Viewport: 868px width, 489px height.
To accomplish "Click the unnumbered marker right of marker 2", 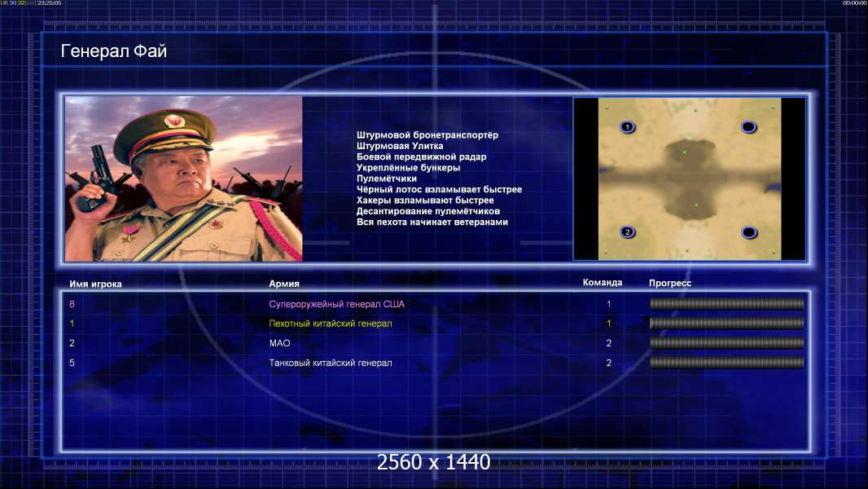I will click(749, 232).
